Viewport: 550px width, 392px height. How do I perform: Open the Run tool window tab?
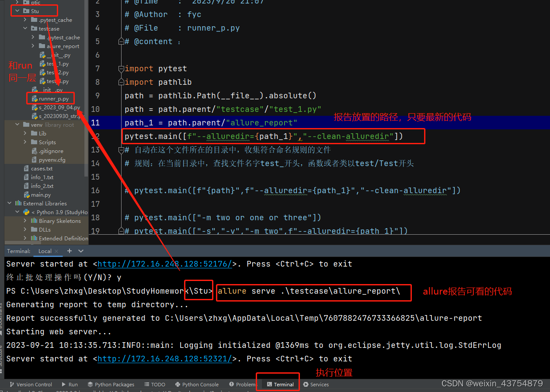click(70, 385)
